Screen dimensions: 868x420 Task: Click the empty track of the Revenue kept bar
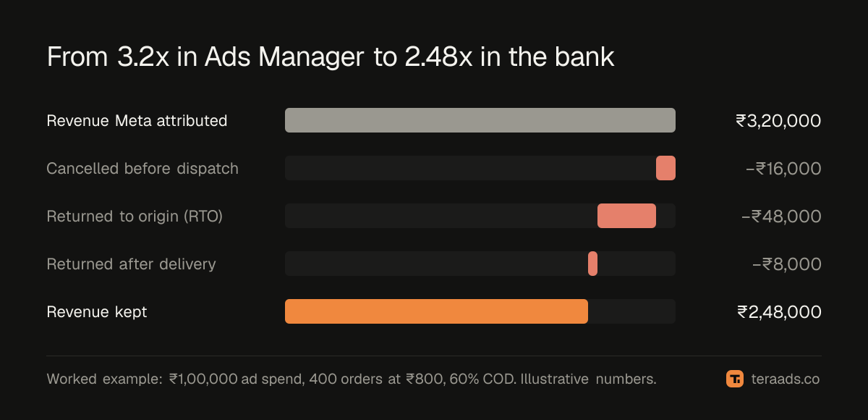point(631,311)
